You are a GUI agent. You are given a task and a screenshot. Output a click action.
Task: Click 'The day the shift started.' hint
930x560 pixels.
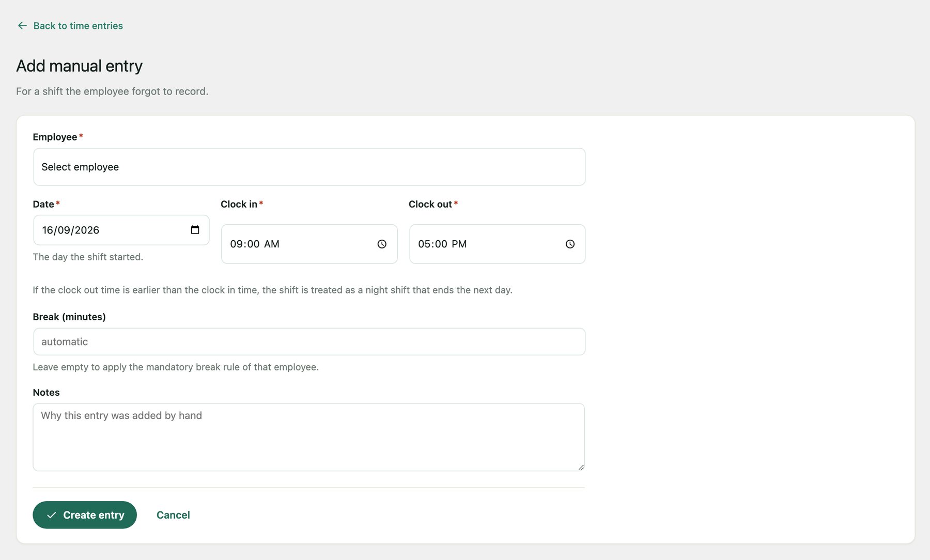tap(88, 257)
